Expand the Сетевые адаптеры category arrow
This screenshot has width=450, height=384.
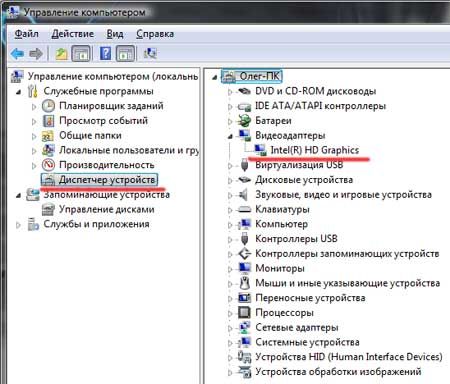coord(230,328)
